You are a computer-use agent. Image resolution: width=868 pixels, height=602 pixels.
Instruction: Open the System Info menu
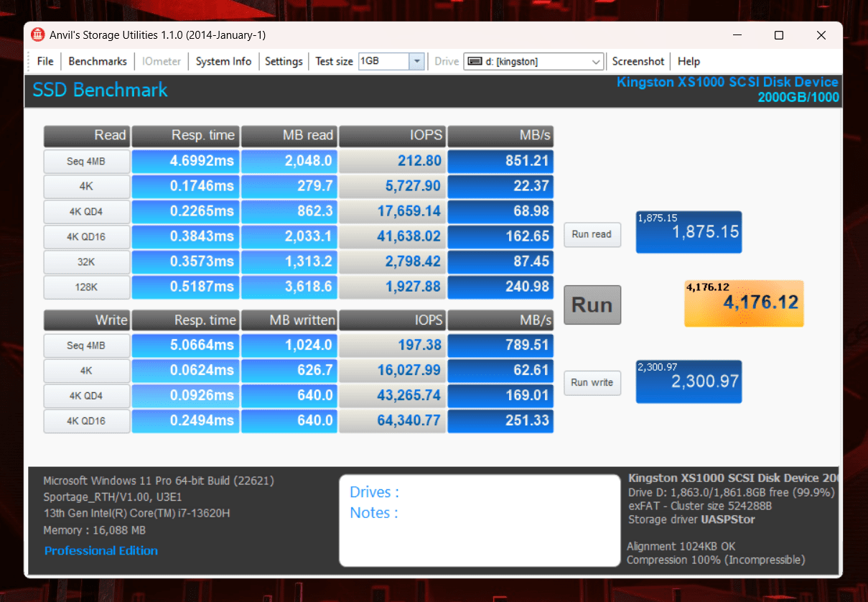tap(223, 62)
